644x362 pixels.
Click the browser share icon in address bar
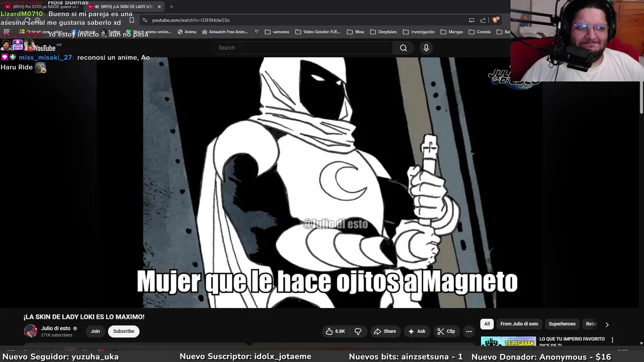coord(483,20)
